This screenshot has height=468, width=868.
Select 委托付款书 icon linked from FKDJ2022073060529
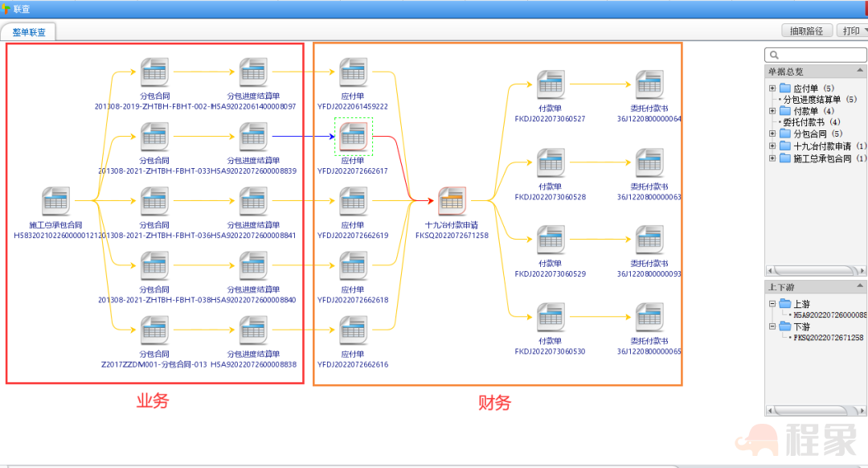tap(649, 240)
